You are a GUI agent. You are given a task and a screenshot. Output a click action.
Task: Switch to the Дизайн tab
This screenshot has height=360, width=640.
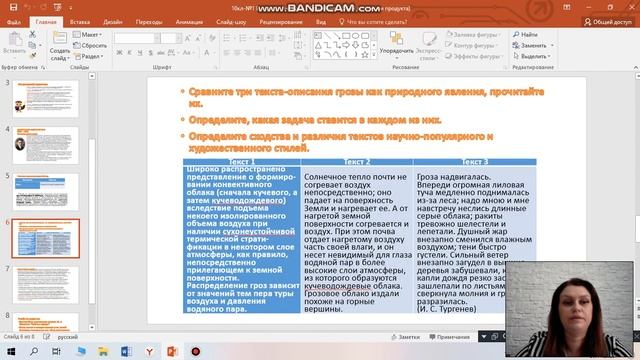click(113, 22)
